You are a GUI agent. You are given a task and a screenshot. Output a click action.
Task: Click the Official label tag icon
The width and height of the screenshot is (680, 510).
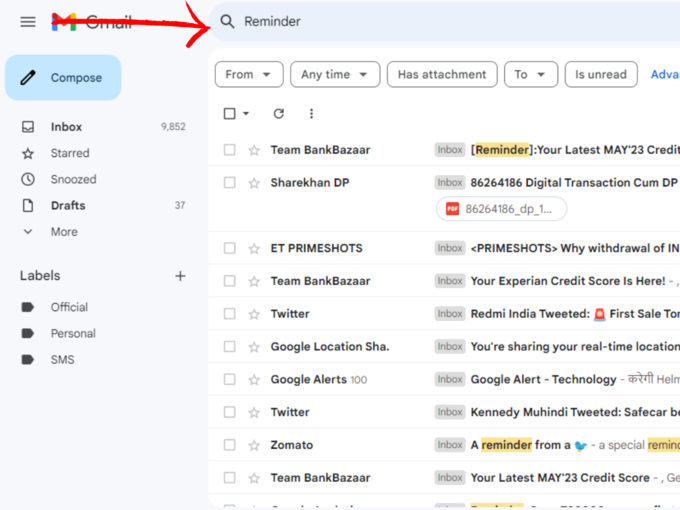pos(28,307)
